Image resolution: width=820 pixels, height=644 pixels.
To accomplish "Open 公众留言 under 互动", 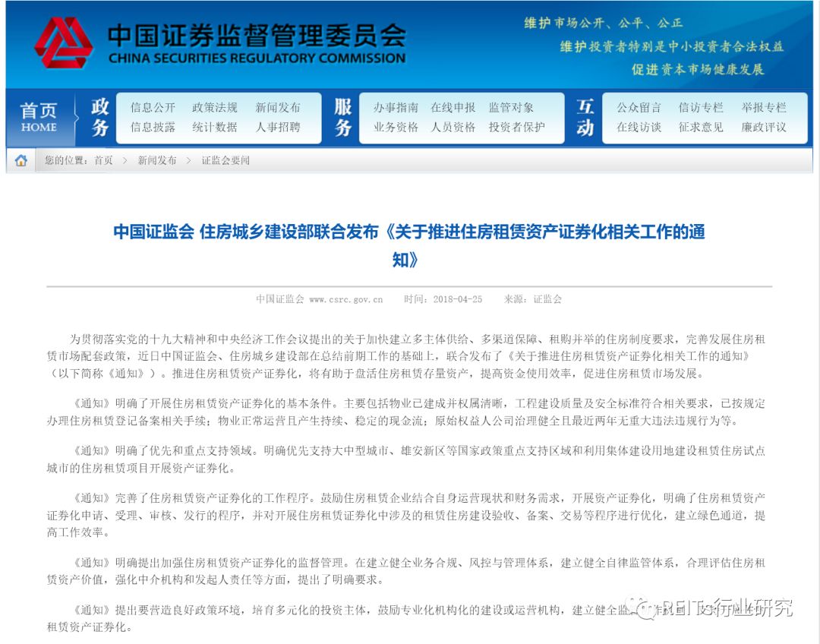I will (639, 108).
